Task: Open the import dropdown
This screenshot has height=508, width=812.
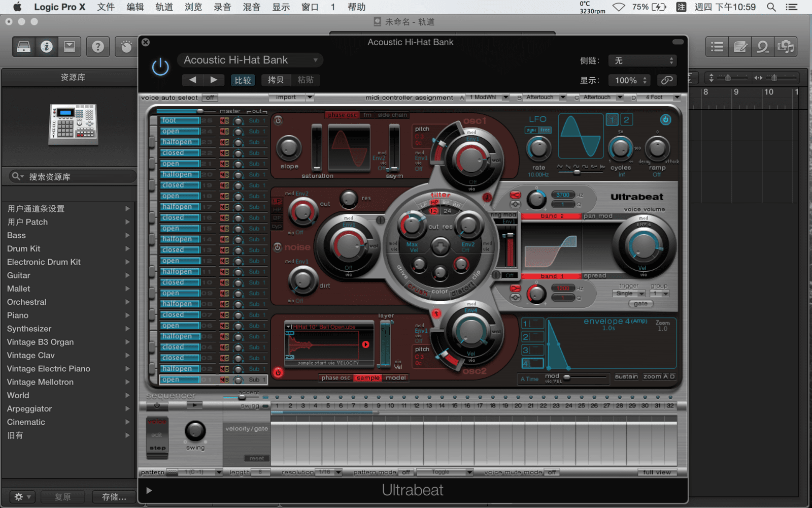Action: pyautogui.click(x=291, y=97)
